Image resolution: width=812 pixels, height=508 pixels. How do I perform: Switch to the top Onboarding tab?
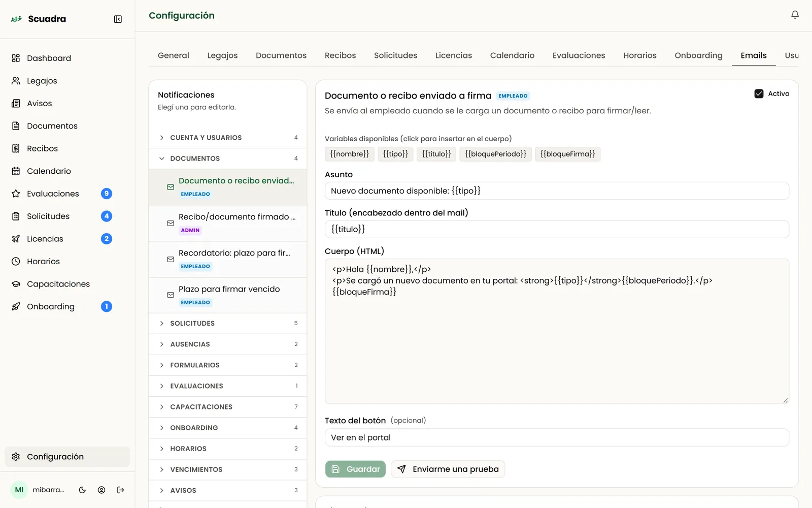[698, 55]
